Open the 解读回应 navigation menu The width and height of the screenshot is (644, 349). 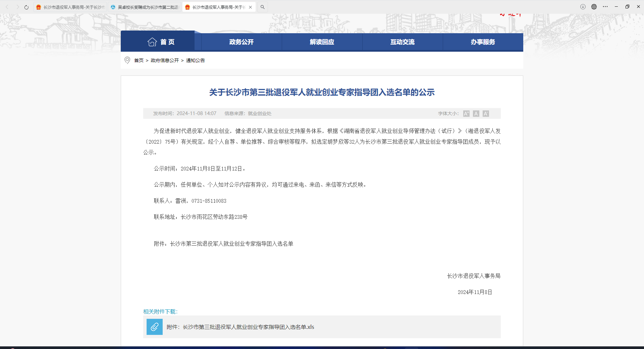pyautogui.click(x=322, y=42)
